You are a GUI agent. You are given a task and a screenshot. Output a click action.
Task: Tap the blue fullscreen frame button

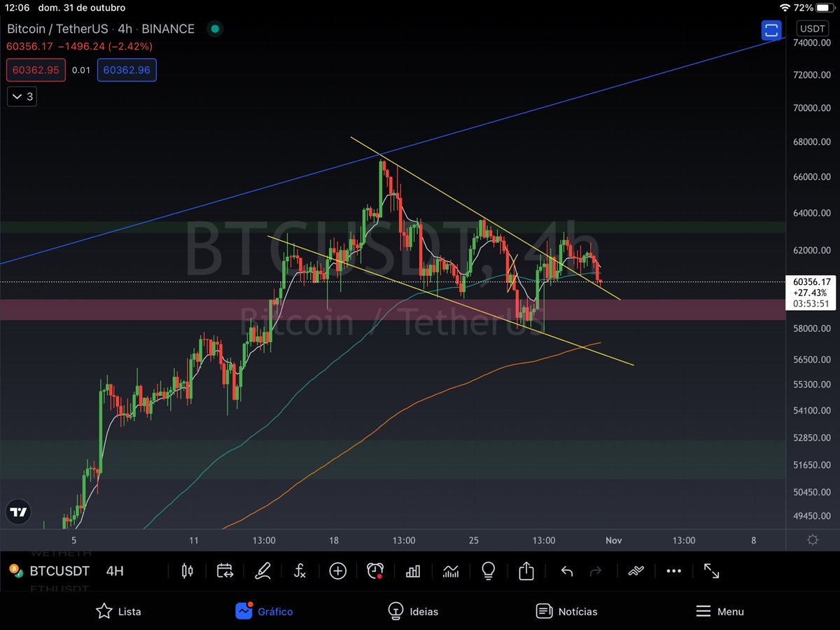click(771, 30)
